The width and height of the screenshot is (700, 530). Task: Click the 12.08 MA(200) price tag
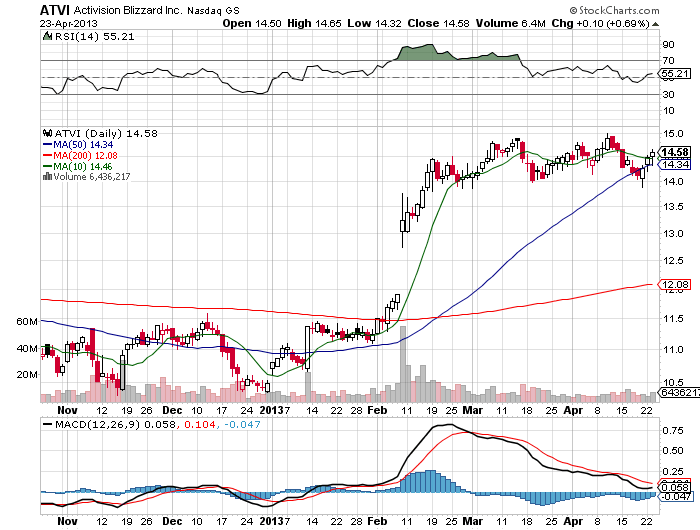tap(675, 284)
